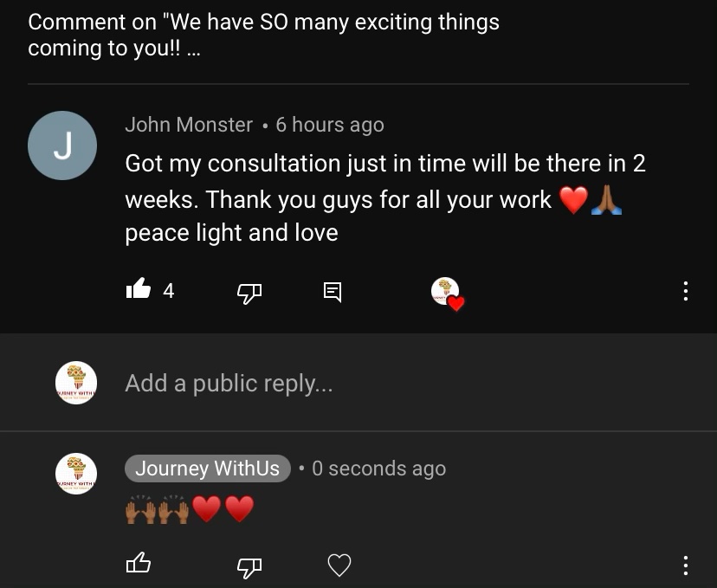Click the "6 hours ago" timestamp

(330, 125)
